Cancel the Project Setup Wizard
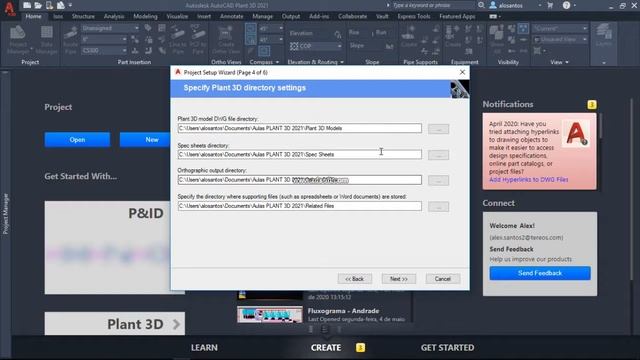The image size is (640, 360). (443, 279)
